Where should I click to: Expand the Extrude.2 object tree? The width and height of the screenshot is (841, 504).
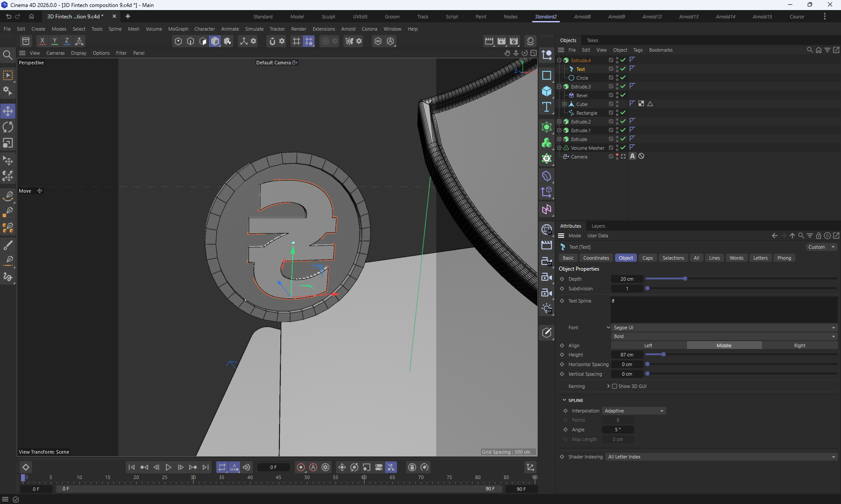[559, 122]
